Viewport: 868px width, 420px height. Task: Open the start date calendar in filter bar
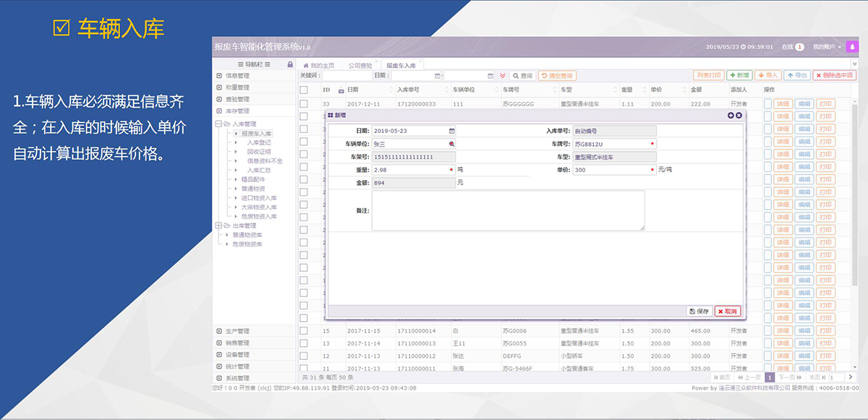click(x=438, y=75)
